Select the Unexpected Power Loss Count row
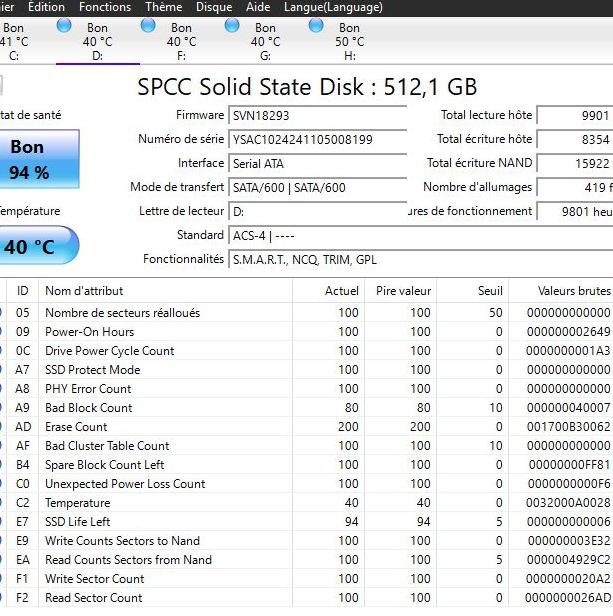This screenshot has height=616, width=613. (x=306, y=484)
